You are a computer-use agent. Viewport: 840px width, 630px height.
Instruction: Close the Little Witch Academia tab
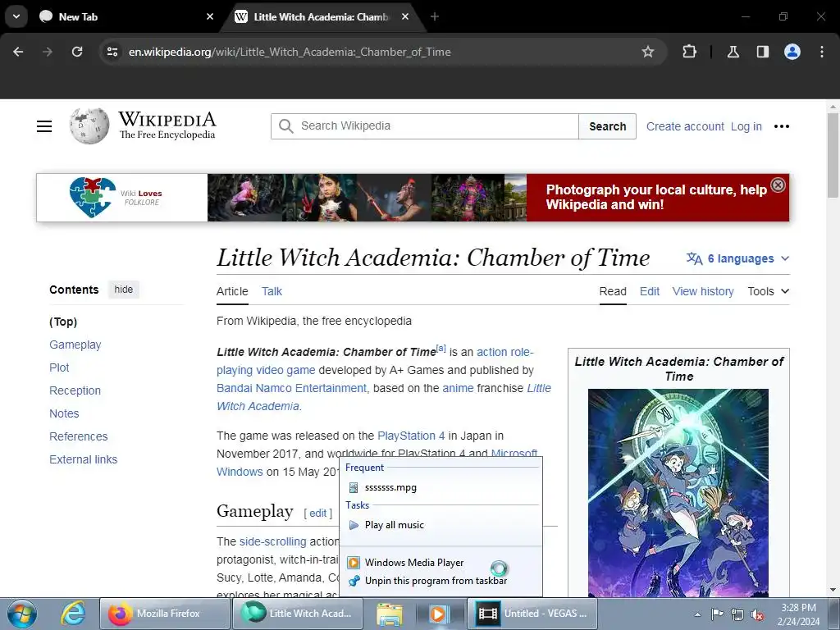tap(405, 16)
